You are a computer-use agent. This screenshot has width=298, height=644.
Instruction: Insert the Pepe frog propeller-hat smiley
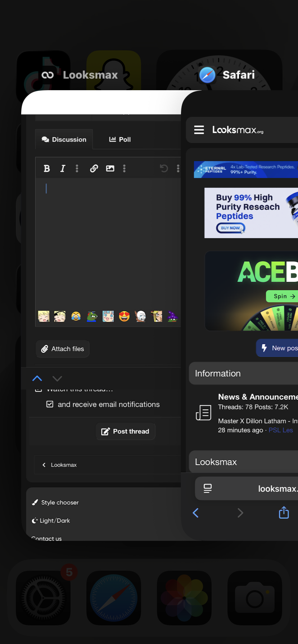point(92,316)
